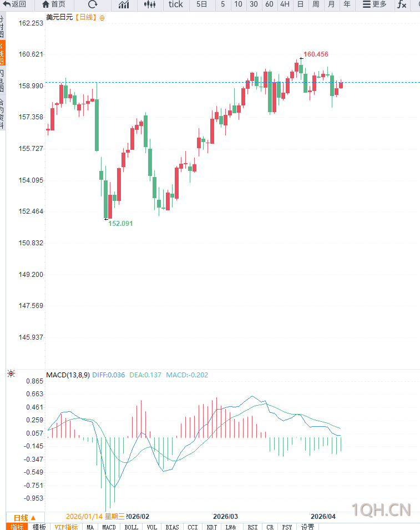Open the 设置 indicator settings
The image size is (420, 530).
coord(307,527)
